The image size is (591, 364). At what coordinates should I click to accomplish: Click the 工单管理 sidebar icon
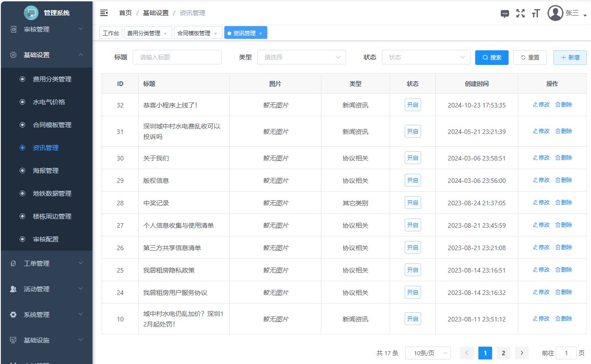[x=13, y=263]
